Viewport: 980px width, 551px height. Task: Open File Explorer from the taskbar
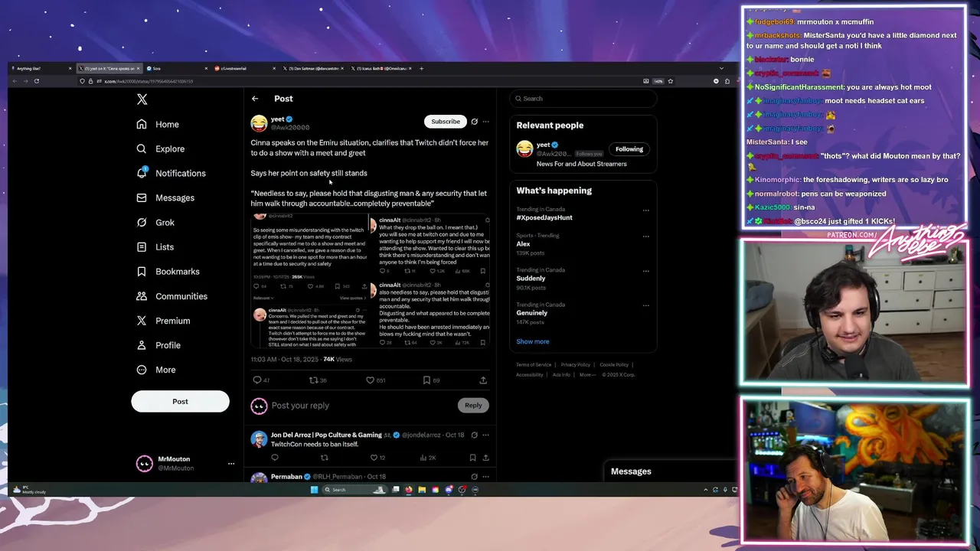[422, 490]
